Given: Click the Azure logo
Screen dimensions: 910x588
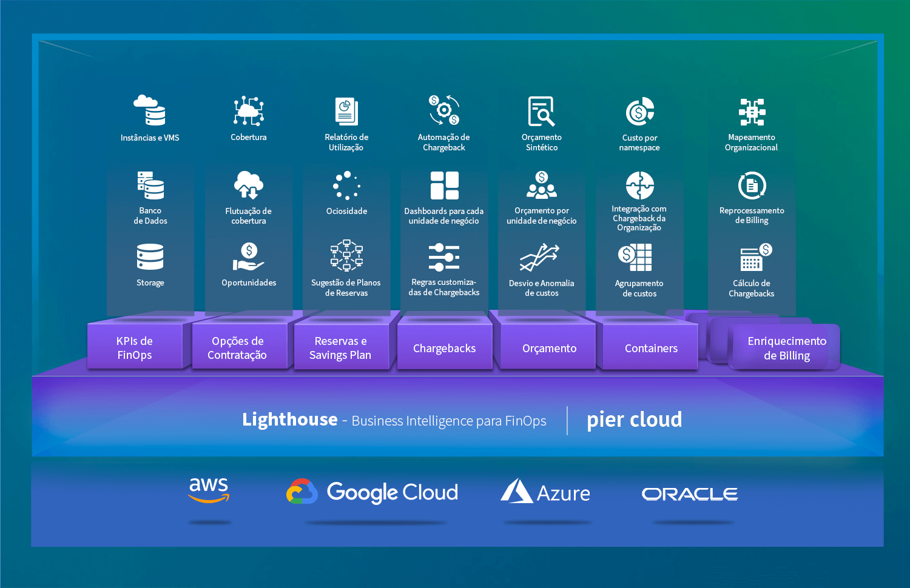Looking at the screenshot, I should pyautogui.click(x=545, y=492).
